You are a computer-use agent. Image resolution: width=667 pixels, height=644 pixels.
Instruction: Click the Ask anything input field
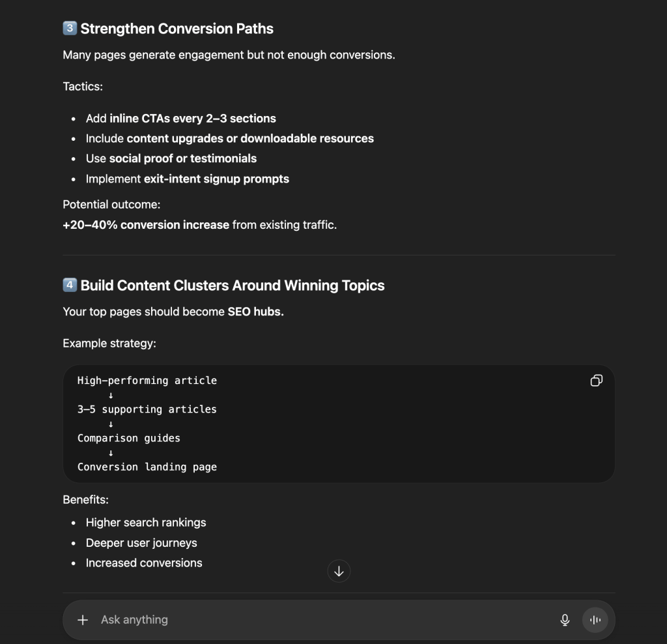point(261,620)
